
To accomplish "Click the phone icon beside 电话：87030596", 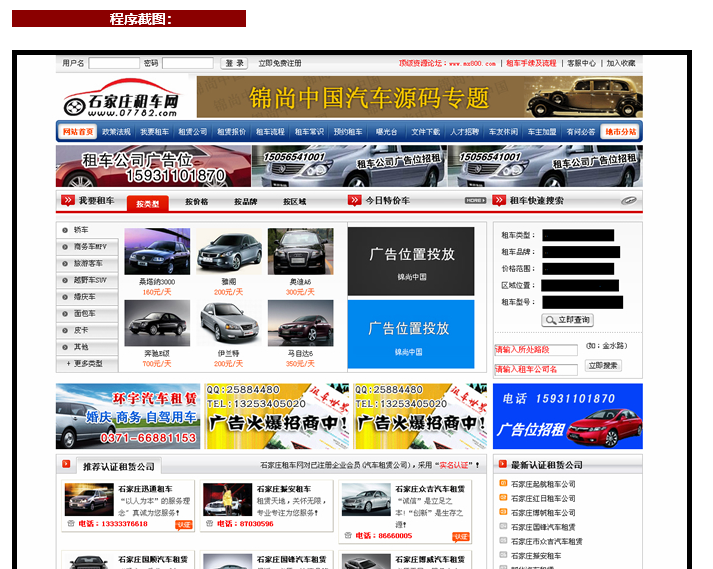I will tap(209, 524).
